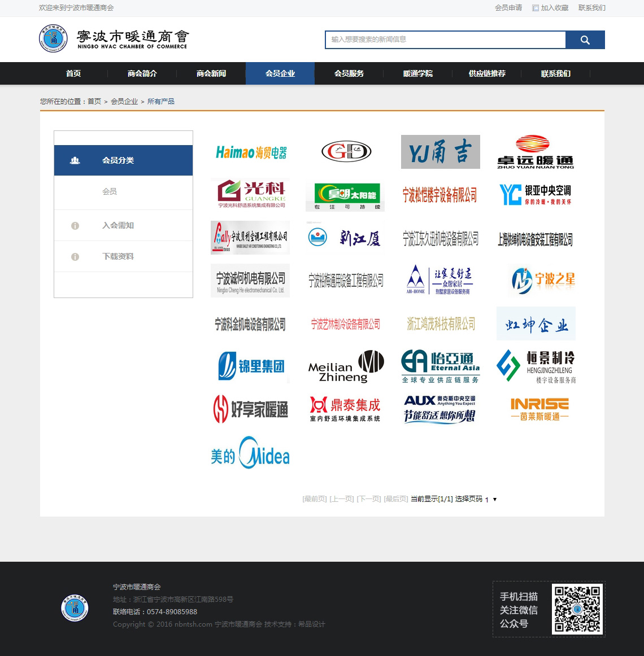
Task: Click the 宁波裕梅通用设备工程有限公司 member link
Action: coord(346,281)
